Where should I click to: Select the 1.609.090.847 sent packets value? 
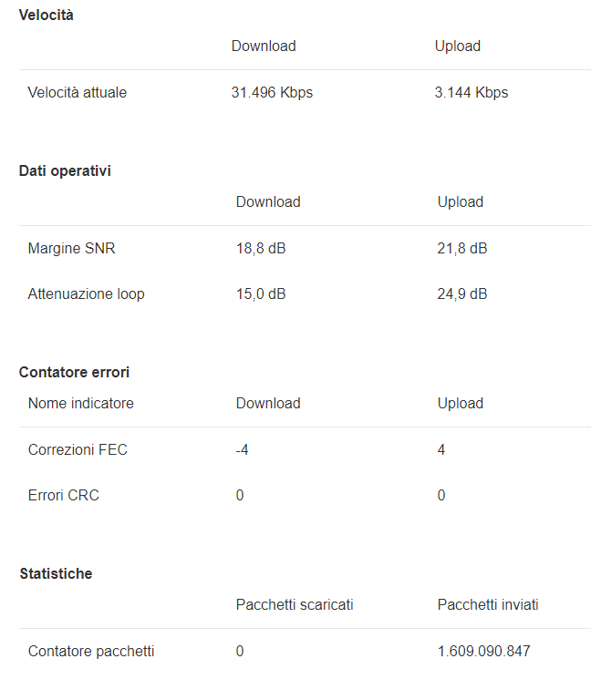(x=484, y=652)
